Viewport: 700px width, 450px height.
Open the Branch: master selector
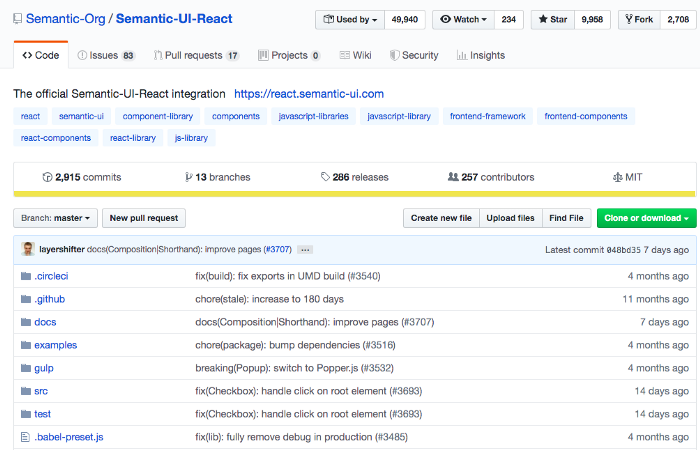55,218
